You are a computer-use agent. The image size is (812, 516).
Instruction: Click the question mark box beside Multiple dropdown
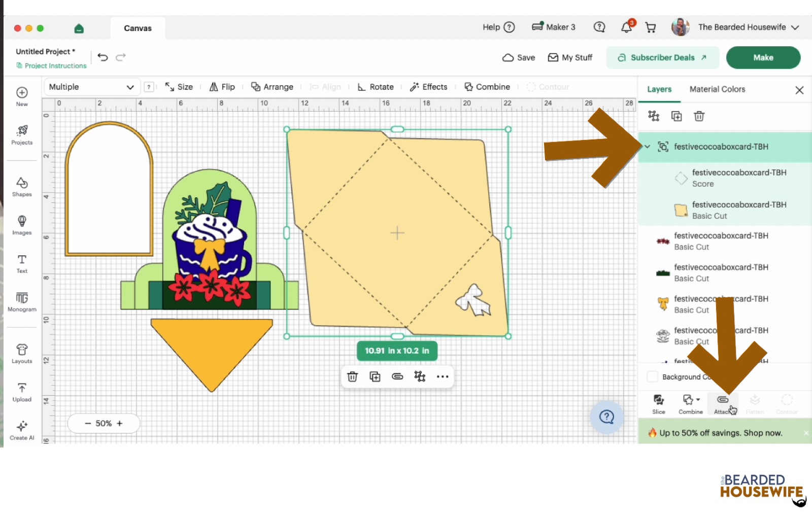pos(149,87)
